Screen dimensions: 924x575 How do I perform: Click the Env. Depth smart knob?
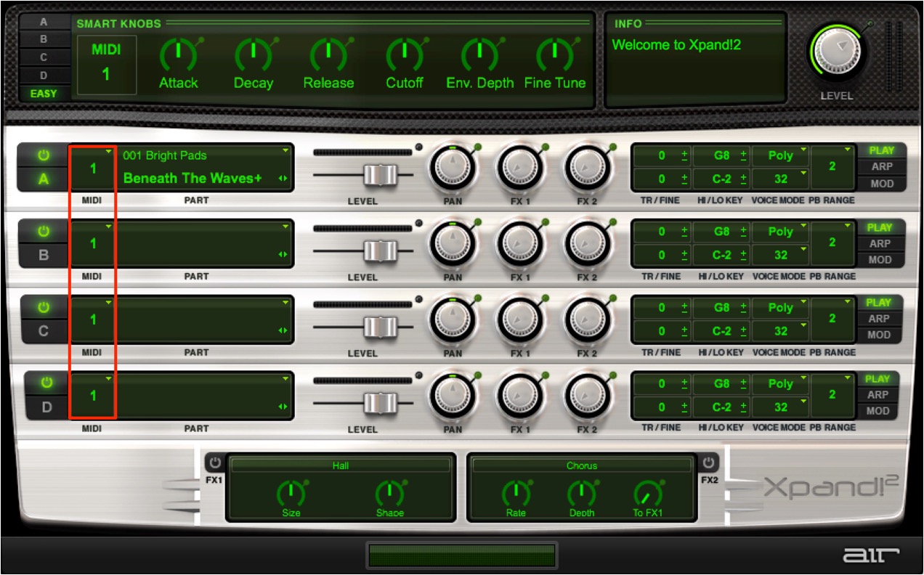479,55
